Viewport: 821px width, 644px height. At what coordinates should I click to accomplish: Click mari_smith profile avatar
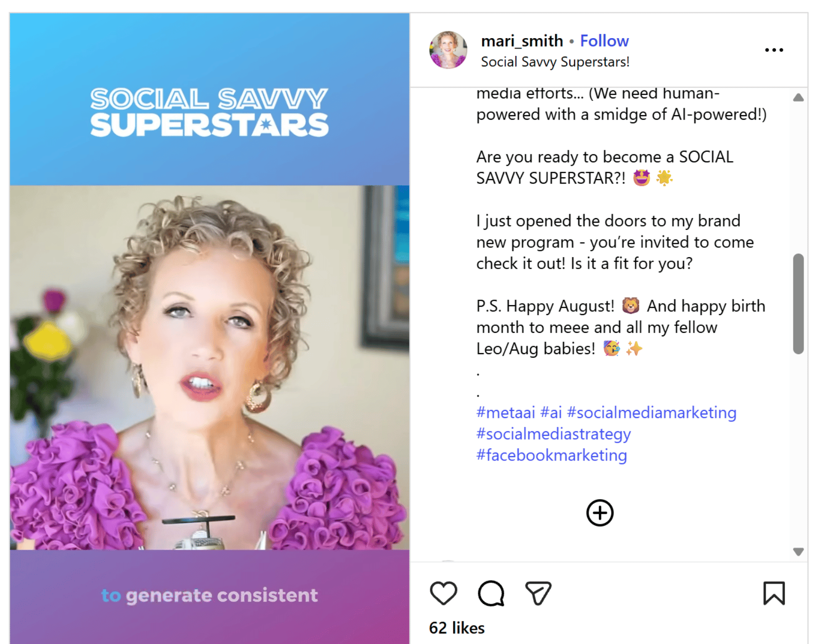(448, 50)
